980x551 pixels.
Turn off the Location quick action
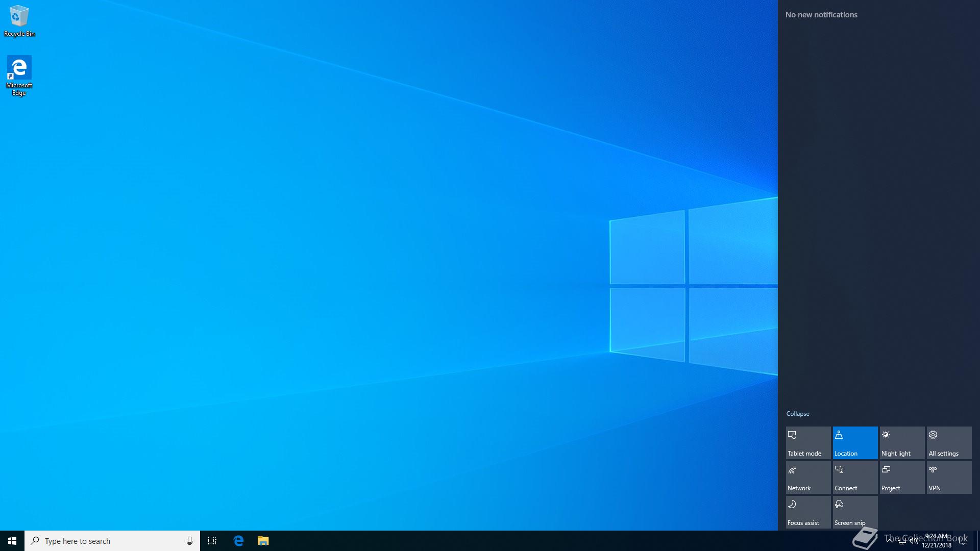(855, 443)
